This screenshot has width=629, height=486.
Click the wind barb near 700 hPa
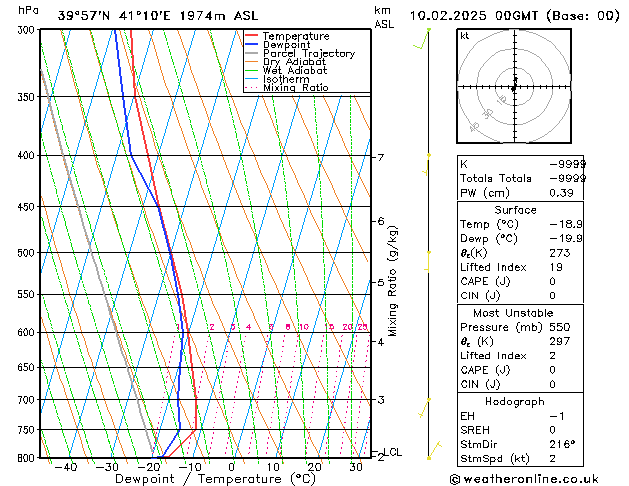coord(424,408)
